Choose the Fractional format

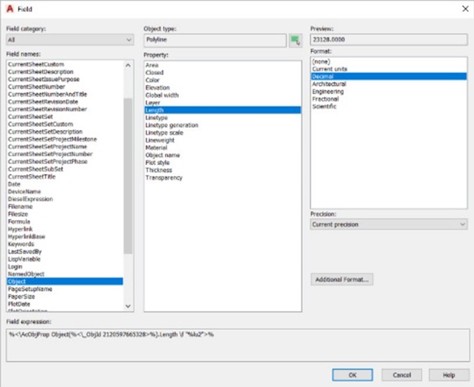coord(389,99)
